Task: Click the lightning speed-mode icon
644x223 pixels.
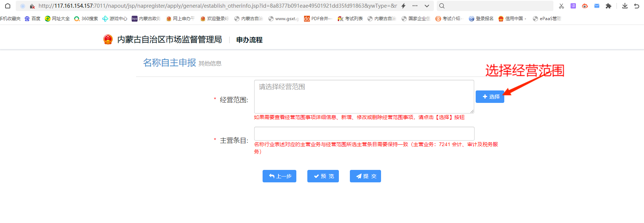Action: (x=403, y=6)
